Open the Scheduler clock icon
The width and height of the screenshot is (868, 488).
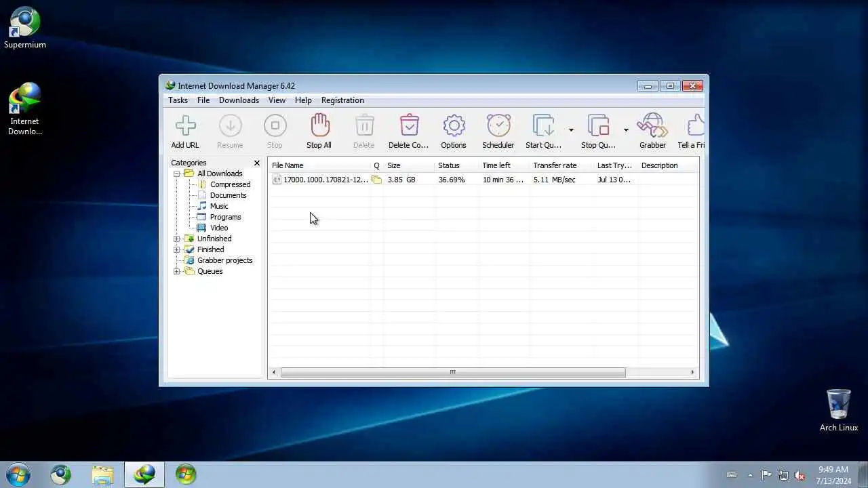click(498, 125)
